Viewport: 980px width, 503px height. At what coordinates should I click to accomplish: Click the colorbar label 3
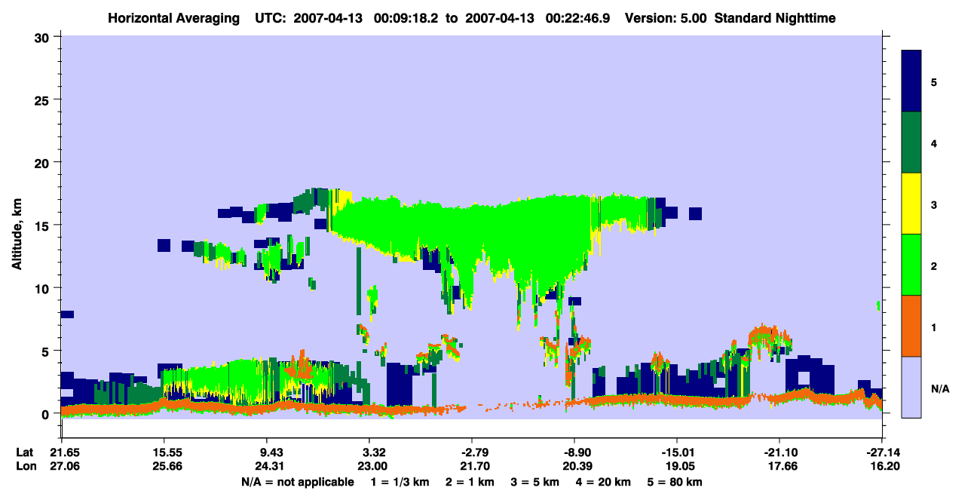(x=934, y=204)
